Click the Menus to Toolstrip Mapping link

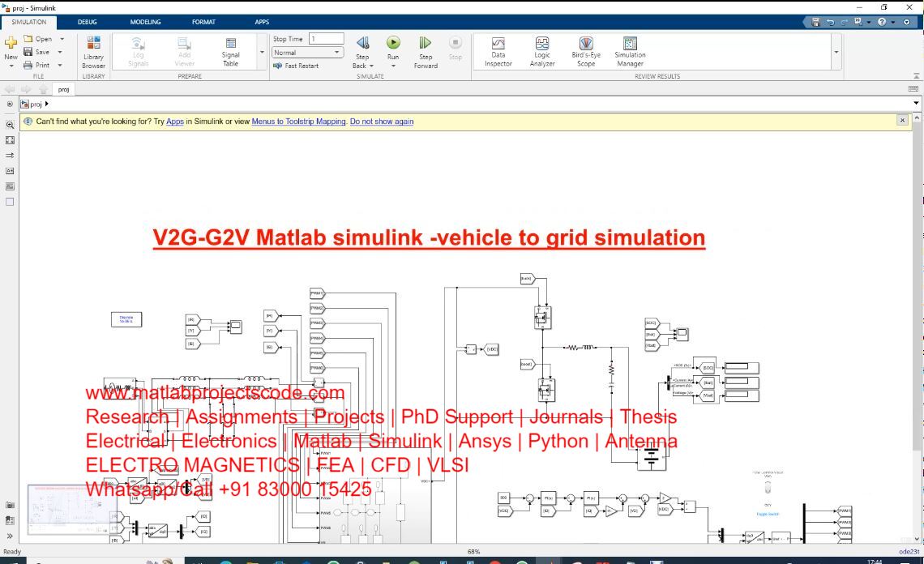click(298, 122)
